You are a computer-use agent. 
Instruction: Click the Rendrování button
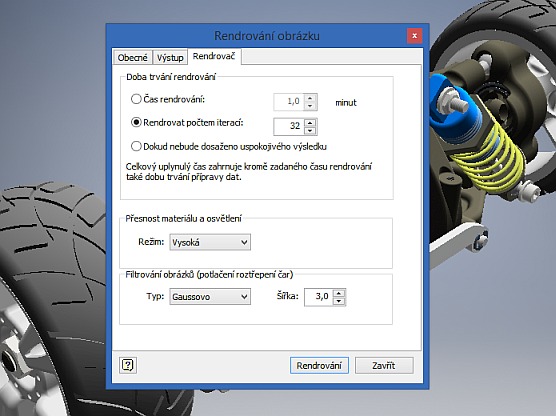[319, 365]
